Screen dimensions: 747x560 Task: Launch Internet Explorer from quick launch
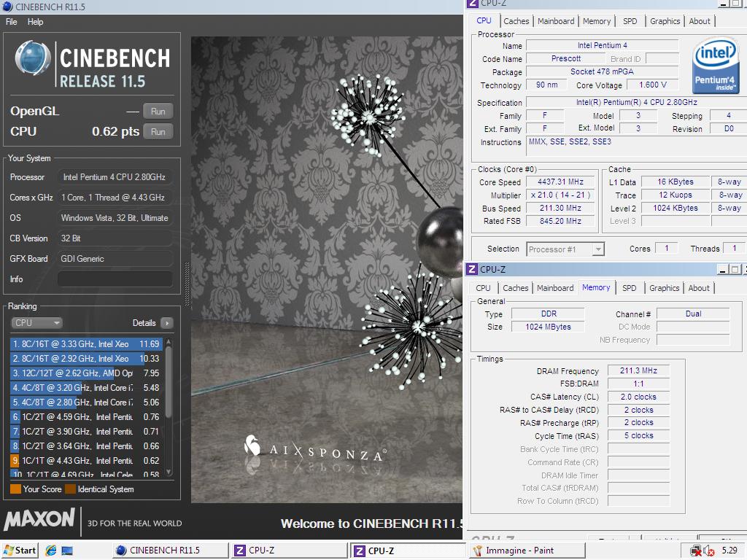pos(51,551)
